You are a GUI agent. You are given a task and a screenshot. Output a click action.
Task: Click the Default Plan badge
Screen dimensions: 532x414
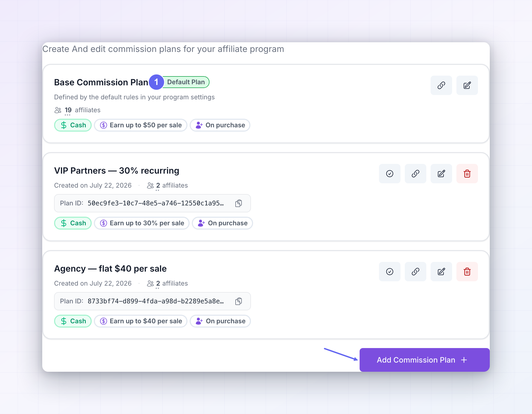[x=186, y=82]
